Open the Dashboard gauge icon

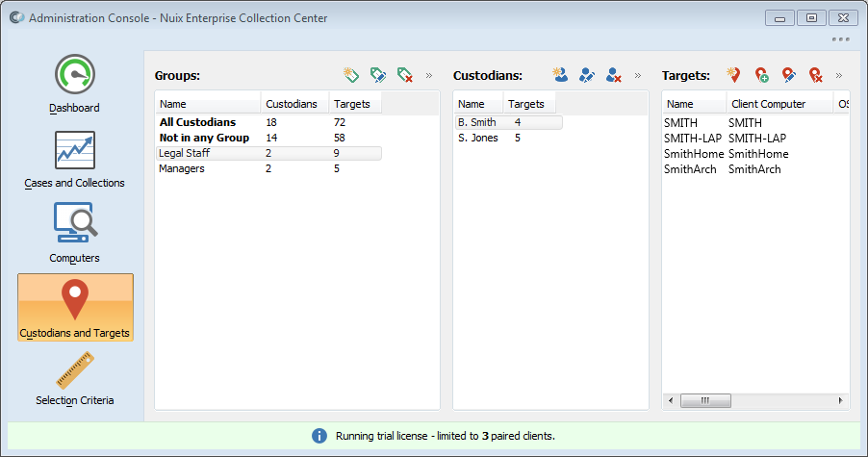[75, 74]
